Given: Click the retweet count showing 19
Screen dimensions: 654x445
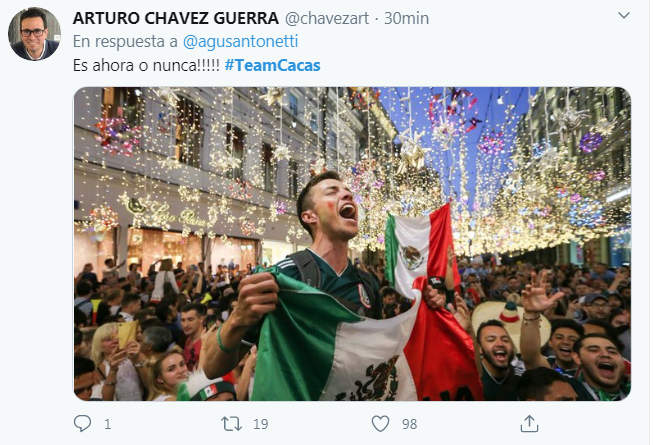Looking at the screenshot, I should pos(261,424).
